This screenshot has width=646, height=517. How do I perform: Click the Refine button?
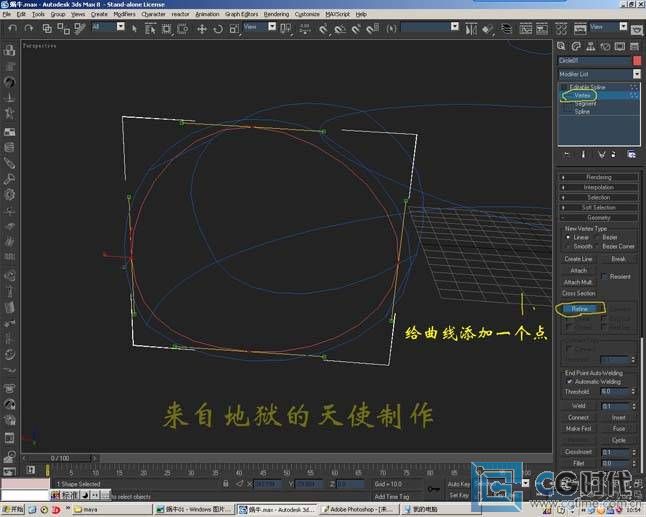580,309
